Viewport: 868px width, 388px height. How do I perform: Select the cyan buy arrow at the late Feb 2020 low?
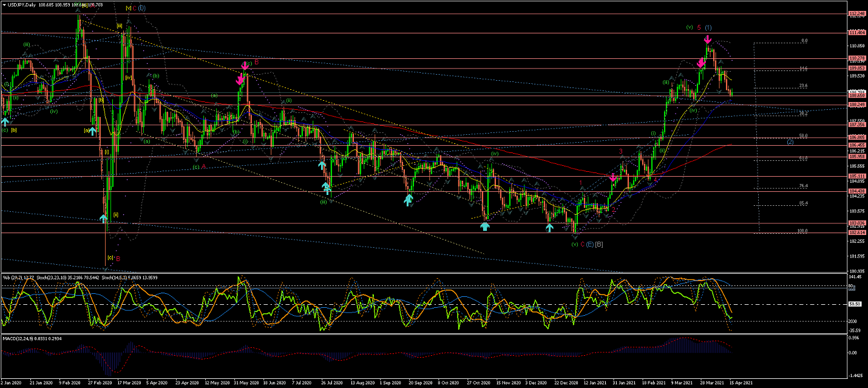104,219
